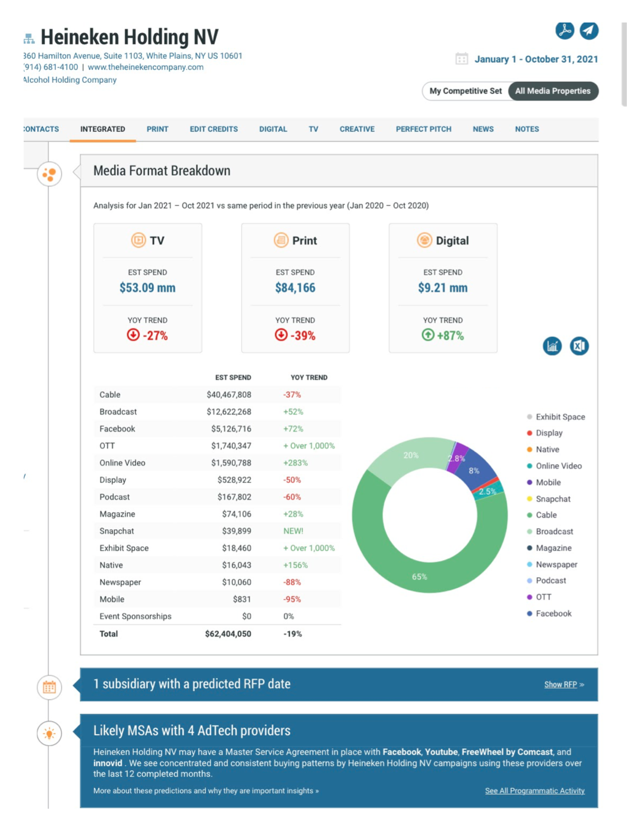Click the phone number 681-4100
The width and height of the screenshot is (644, 830).
point(51,67)
